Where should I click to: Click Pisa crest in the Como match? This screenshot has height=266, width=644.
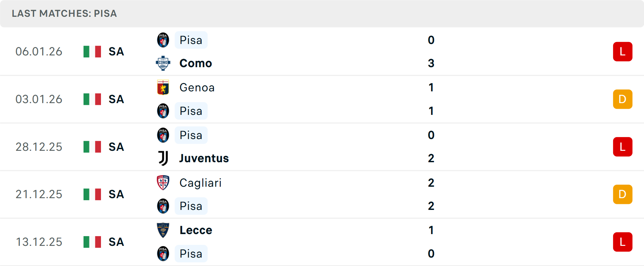pos(163,40)
